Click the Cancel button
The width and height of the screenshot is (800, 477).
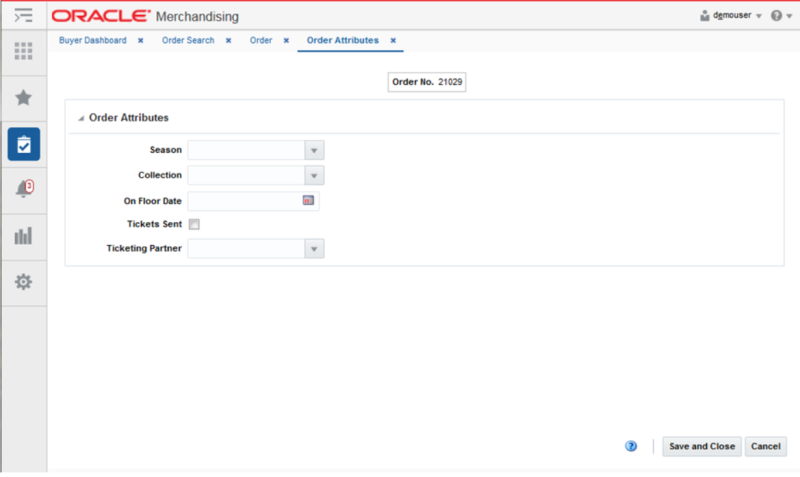click(x=766, y=446)
